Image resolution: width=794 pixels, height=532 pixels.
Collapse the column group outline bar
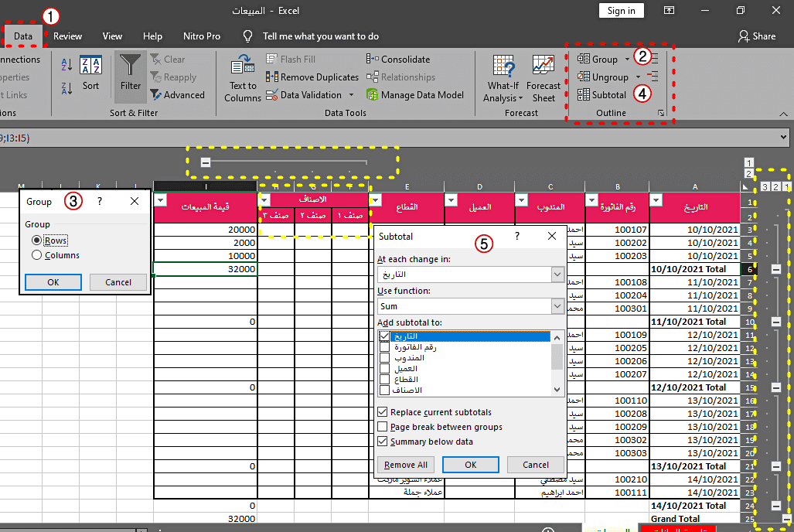point(205,162)
